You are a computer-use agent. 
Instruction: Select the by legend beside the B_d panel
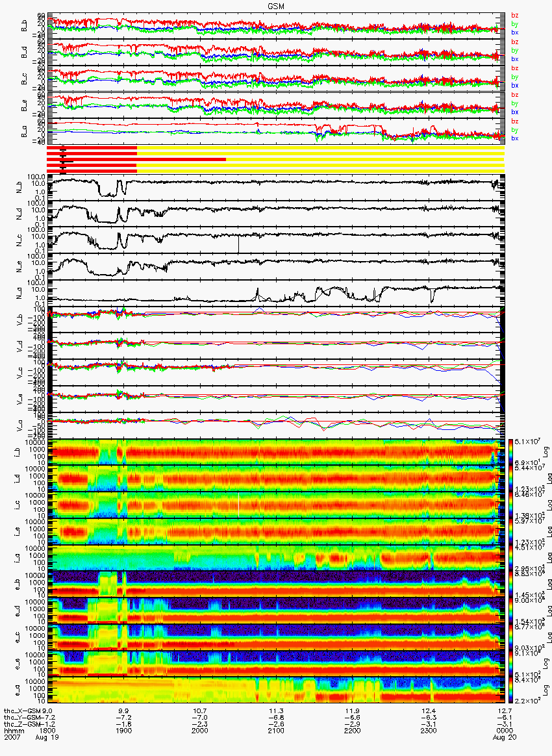tap(515, 50)
